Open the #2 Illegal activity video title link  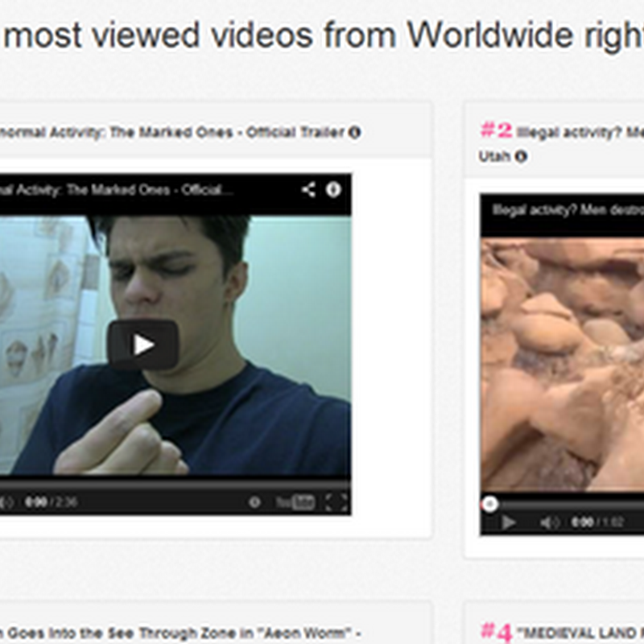(x=561, y=143)
